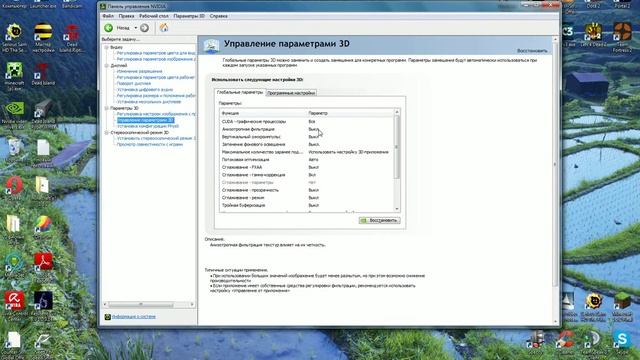Open the Правка menu
The image size is (640, 360).
pos(126,16)
